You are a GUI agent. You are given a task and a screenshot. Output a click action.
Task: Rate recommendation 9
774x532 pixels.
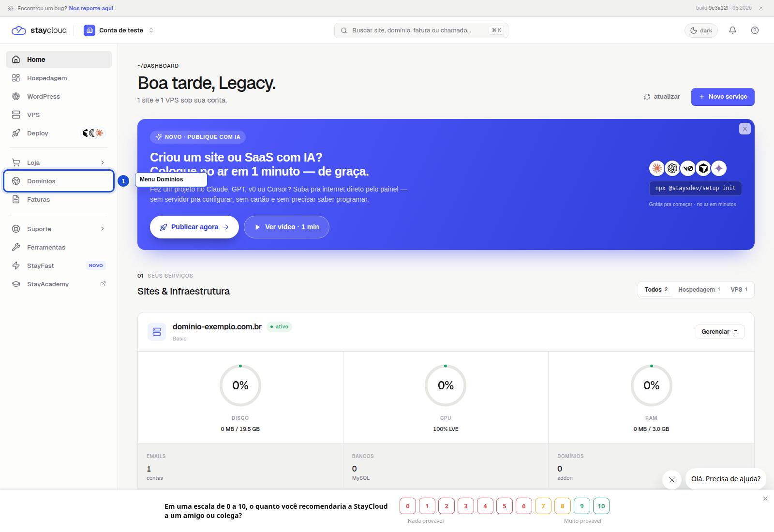tap(582, 506)
